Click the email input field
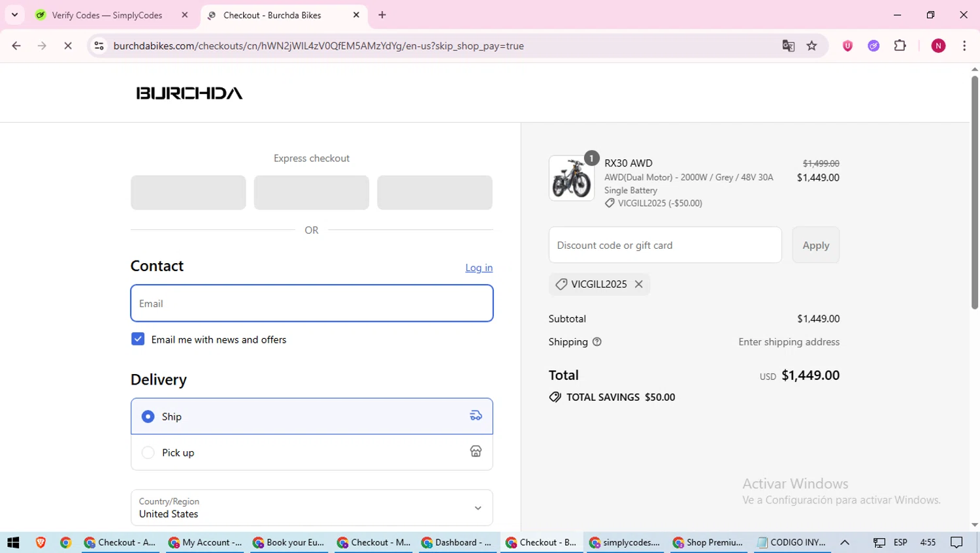 point(312,303)
